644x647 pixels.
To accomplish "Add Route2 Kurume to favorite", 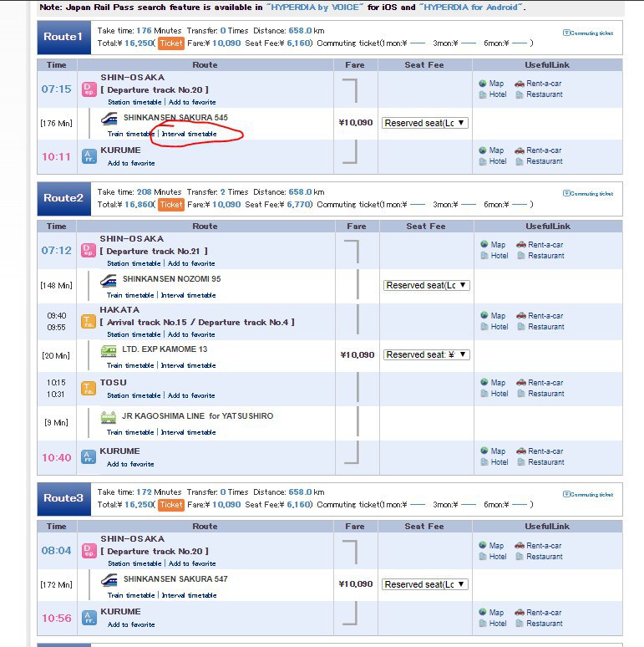I will pos(130,464).
